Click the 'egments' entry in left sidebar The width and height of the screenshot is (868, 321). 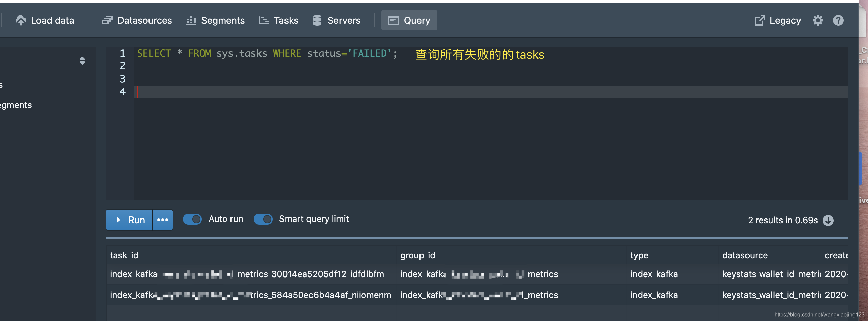(x=16, y=105)
